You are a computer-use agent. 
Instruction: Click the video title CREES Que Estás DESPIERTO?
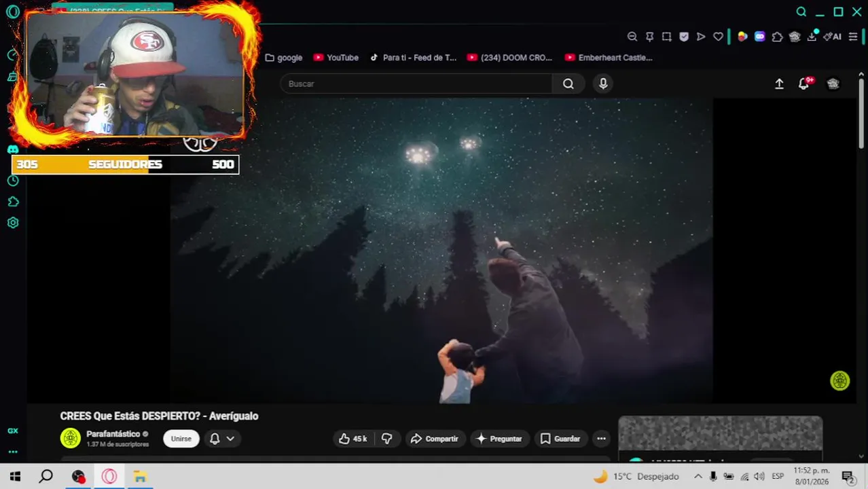tap(159, 416)
